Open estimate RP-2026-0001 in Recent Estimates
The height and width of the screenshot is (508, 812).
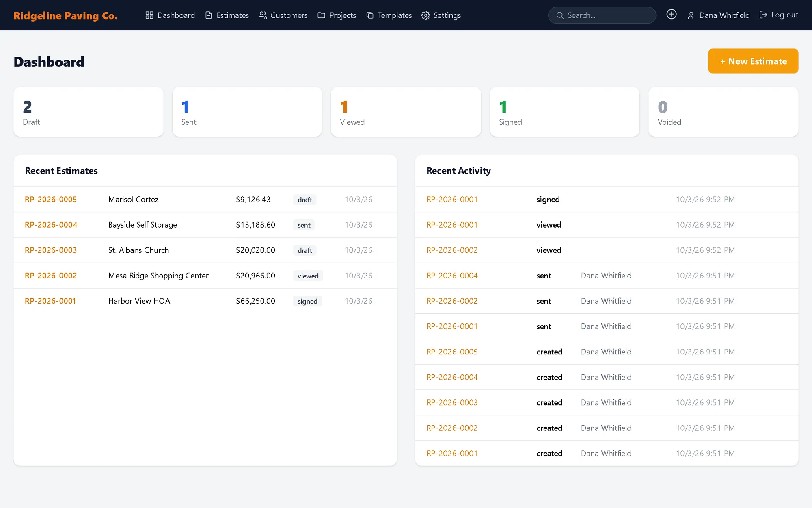(x=50, y=301)
